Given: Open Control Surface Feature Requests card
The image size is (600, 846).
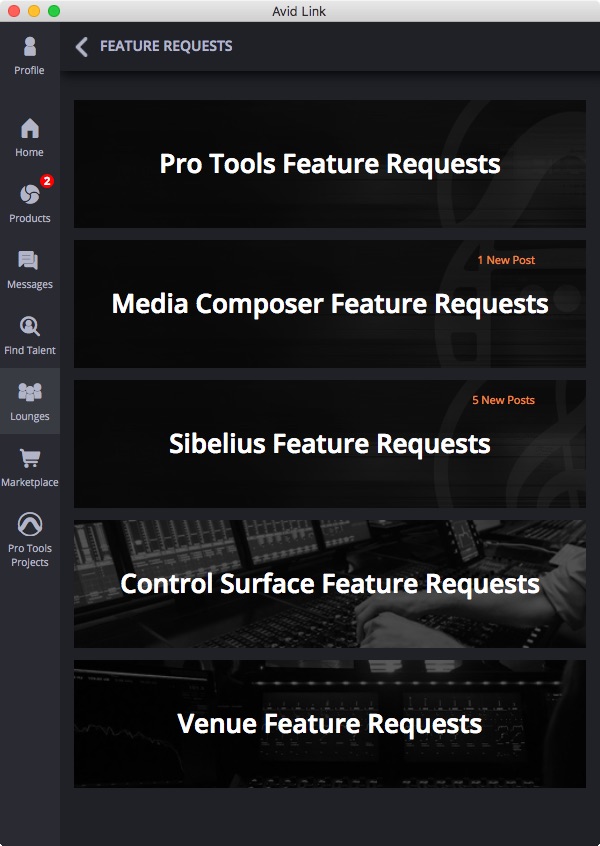Looking at the screenshot, I should (x=330, y=584).
